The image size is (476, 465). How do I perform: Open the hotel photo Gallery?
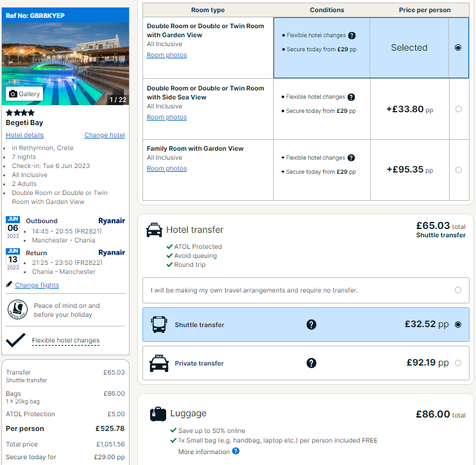click(x=24, y=94)
